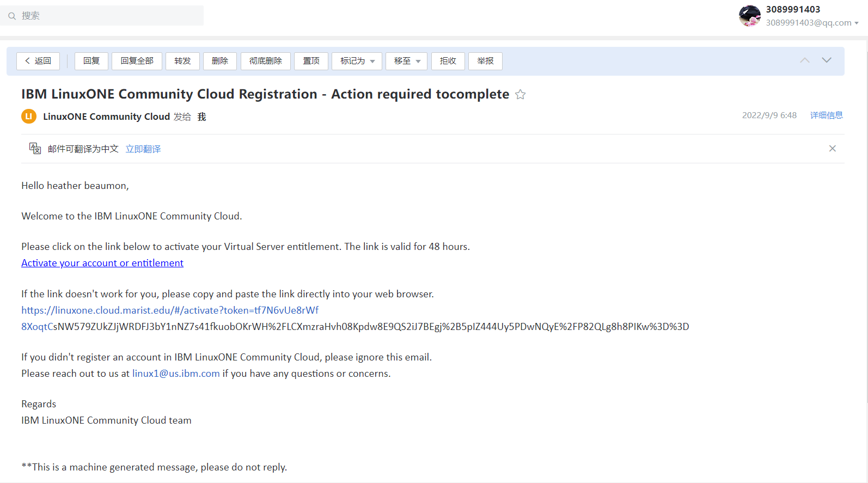Open the 标记为 dropdown
The height and width of the screenshot is (483, 868).
(357, 61)
